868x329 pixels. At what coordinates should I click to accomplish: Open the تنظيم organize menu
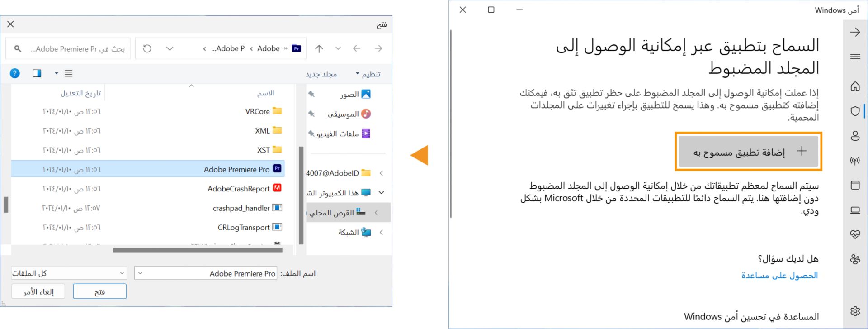(368, 74)
